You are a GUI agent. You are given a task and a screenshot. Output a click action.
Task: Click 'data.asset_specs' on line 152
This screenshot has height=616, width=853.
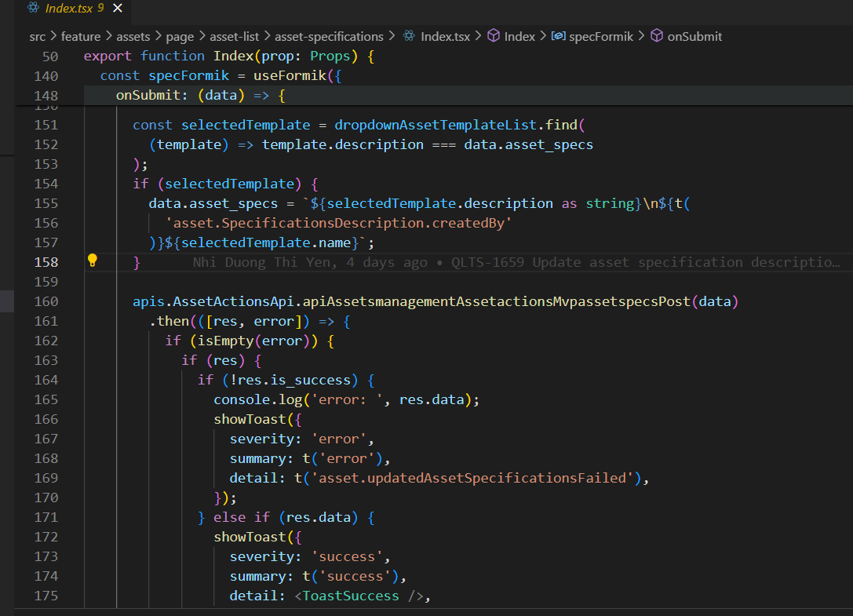528,144
